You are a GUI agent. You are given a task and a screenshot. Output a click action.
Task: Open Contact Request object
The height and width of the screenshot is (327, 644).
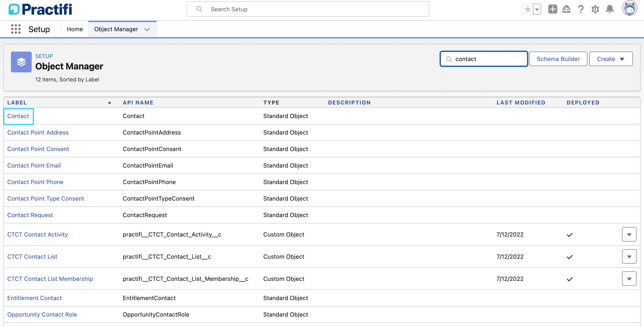click(x=30, y=215)
